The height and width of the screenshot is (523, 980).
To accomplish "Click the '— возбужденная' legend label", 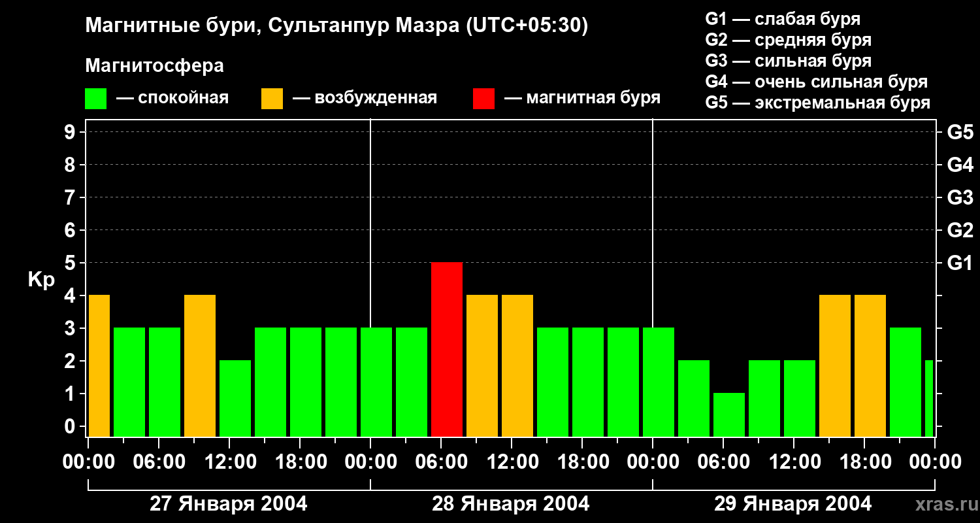I will coord(365,98).
